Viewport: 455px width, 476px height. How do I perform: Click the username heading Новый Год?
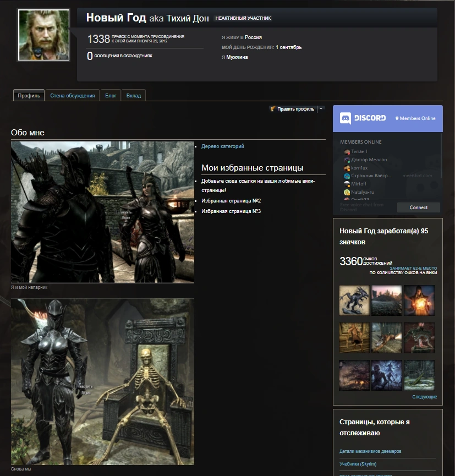pos(116,18)
